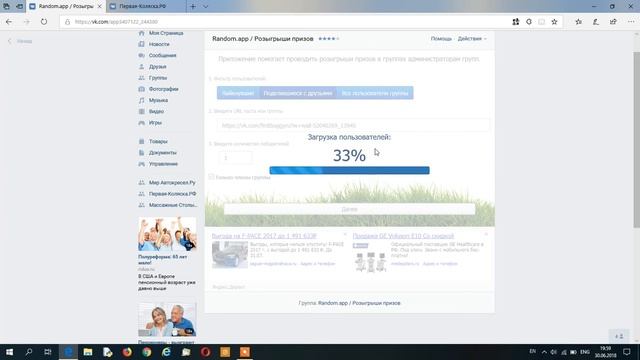Go back using the browser back arrow

tap(9, 22)
